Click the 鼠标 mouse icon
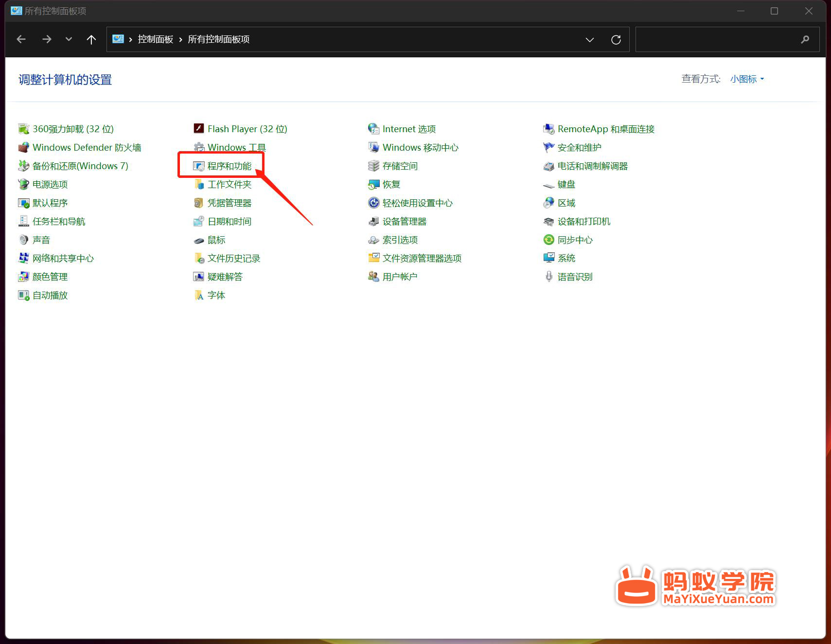 pos(198,240)
